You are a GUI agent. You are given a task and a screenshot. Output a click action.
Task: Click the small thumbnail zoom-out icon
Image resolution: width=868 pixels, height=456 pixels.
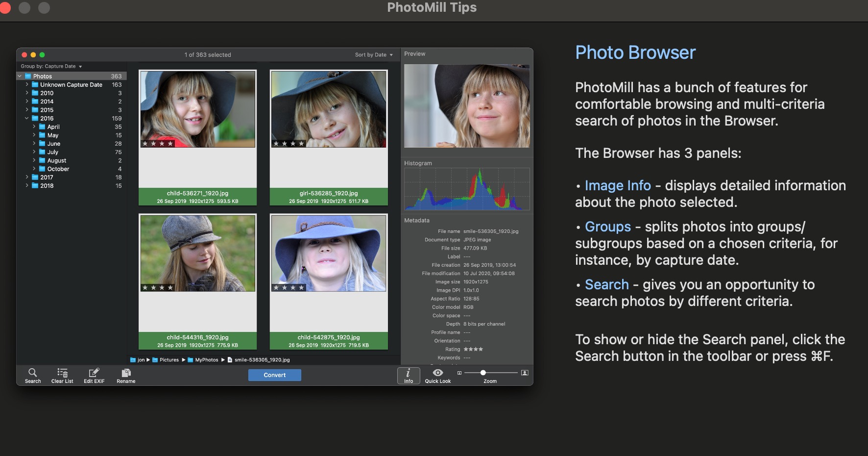pos(459,373)
